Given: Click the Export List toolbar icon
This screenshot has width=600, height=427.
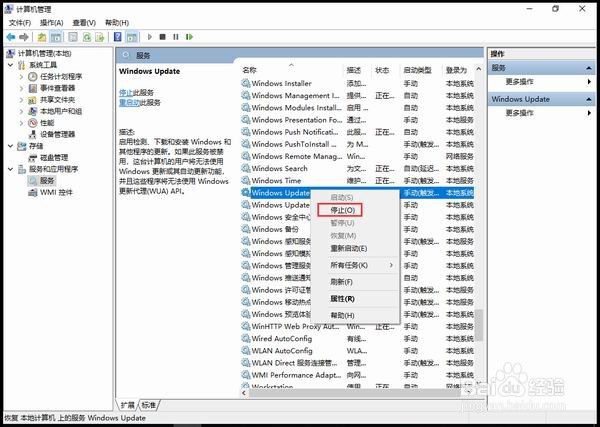Looking at the screenshot, I should [x=100, y=37].
